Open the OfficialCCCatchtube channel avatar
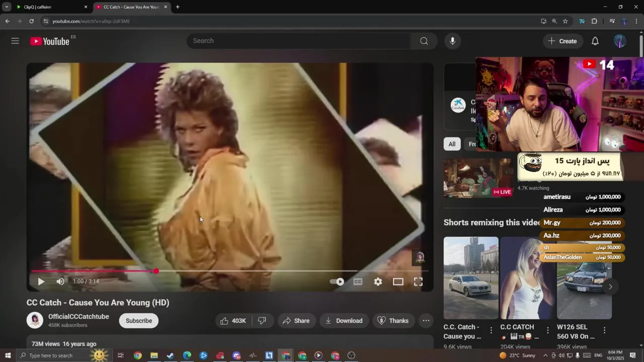The width and height of the screenshot is (644, 362). coord(35,320)
